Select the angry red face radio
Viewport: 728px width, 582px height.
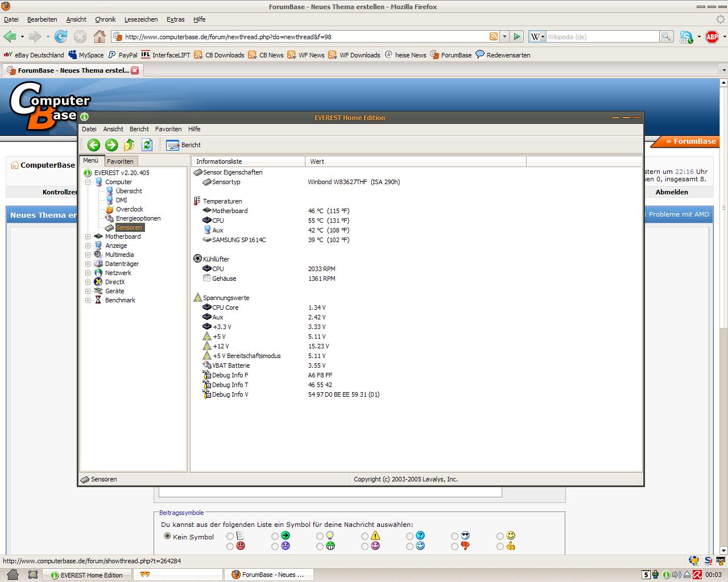[230, 546]
